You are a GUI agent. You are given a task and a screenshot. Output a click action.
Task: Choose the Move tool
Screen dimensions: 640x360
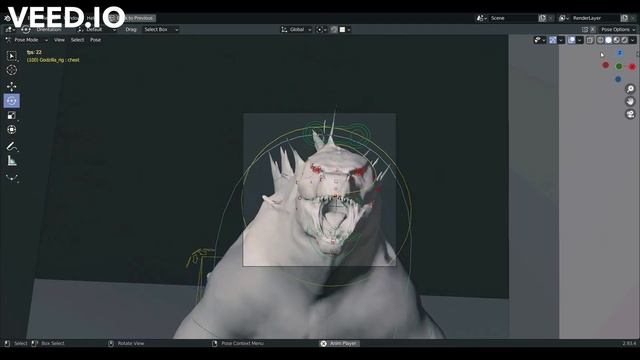pos(11,86)
